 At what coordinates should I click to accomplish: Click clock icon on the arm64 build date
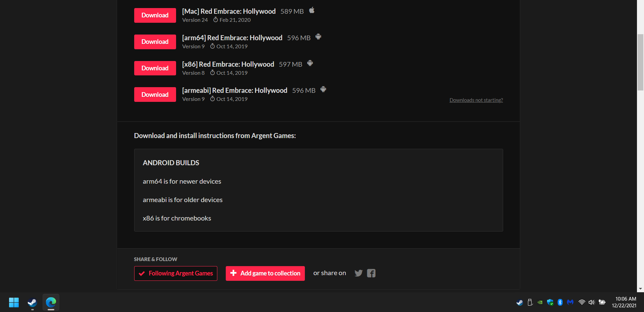[212, 46]
